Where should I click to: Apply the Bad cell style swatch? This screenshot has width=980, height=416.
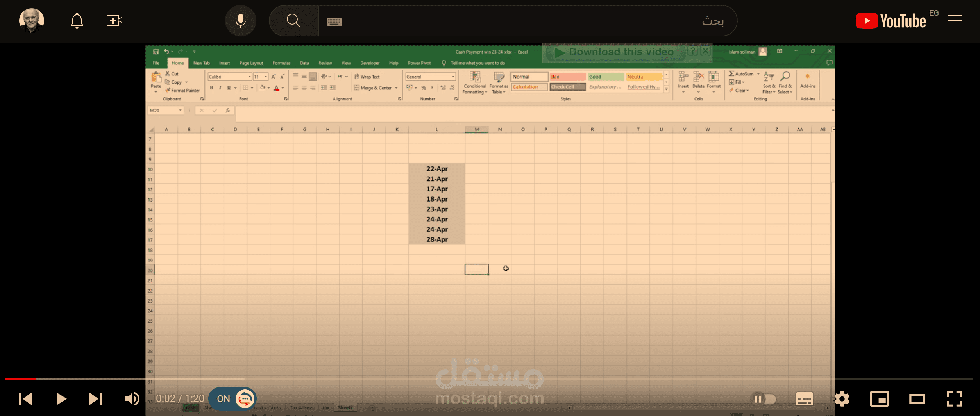(x=567, y=77)
